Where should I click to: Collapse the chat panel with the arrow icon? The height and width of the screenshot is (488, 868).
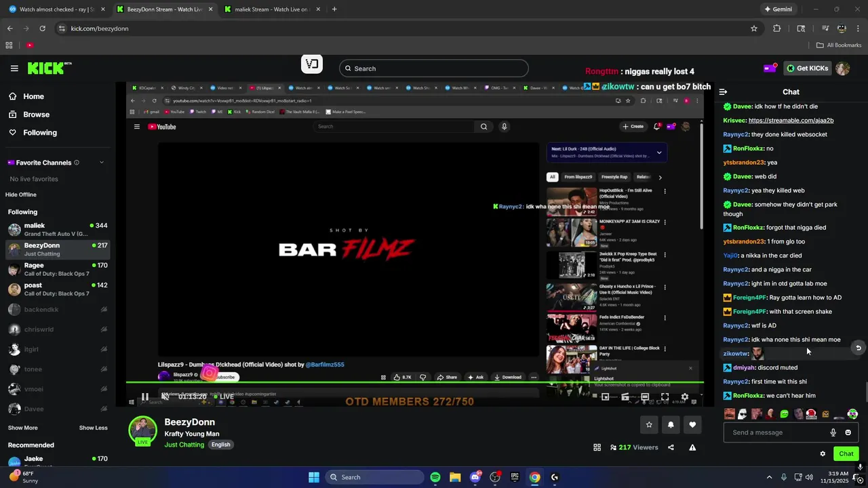point(723,91)
